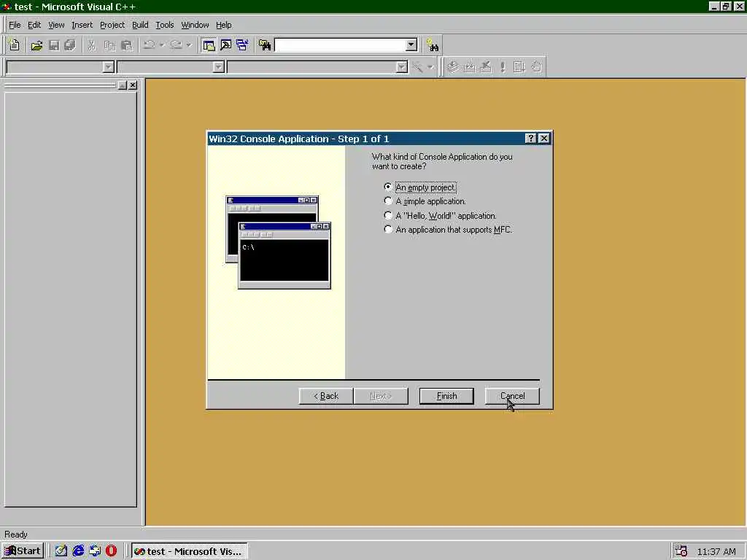Open the View menu

pyautogui.click(x=56, y=25)
